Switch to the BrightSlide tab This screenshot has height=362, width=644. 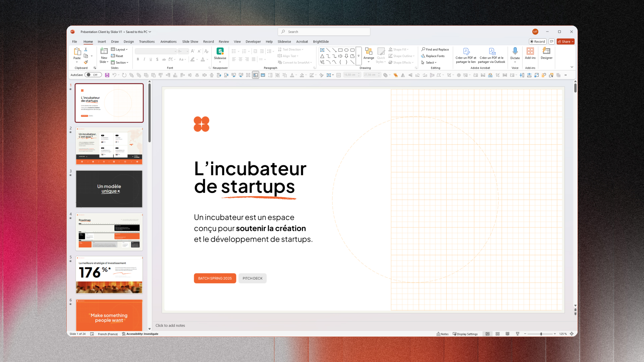tap(321, 42)
